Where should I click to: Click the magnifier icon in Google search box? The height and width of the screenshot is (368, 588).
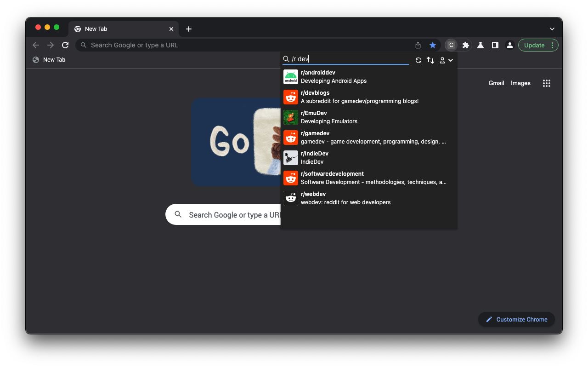178,214
